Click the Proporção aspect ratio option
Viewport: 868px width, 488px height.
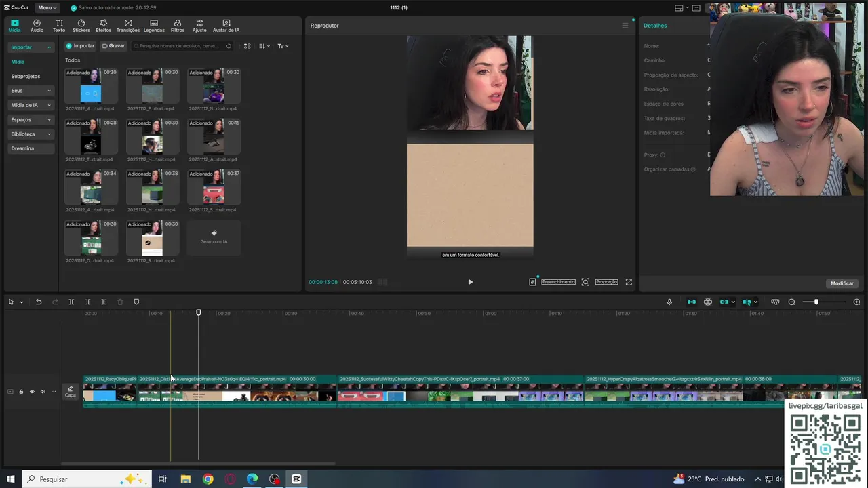point(606,282)
